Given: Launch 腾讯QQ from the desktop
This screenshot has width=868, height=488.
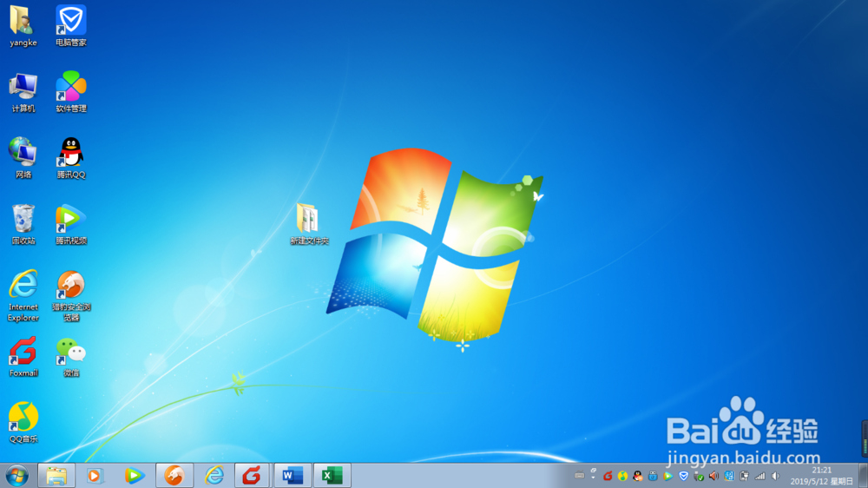Looking at the screenshot, I should coord(71,158).
